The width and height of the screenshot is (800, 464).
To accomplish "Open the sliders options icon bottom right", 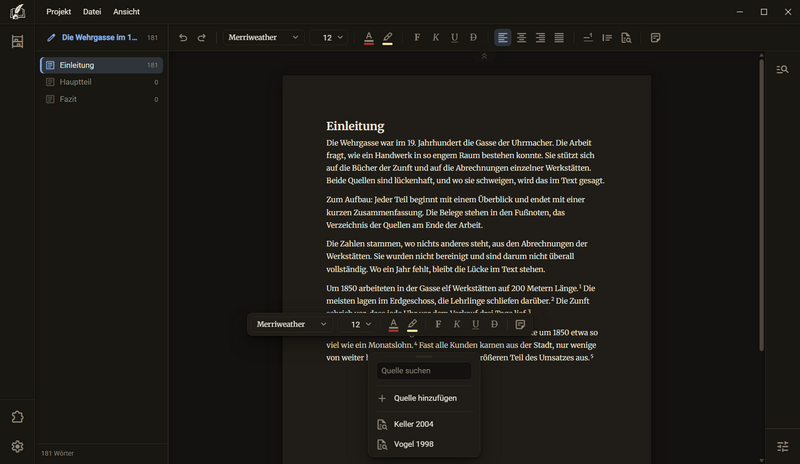I will (x=782, y=447).
